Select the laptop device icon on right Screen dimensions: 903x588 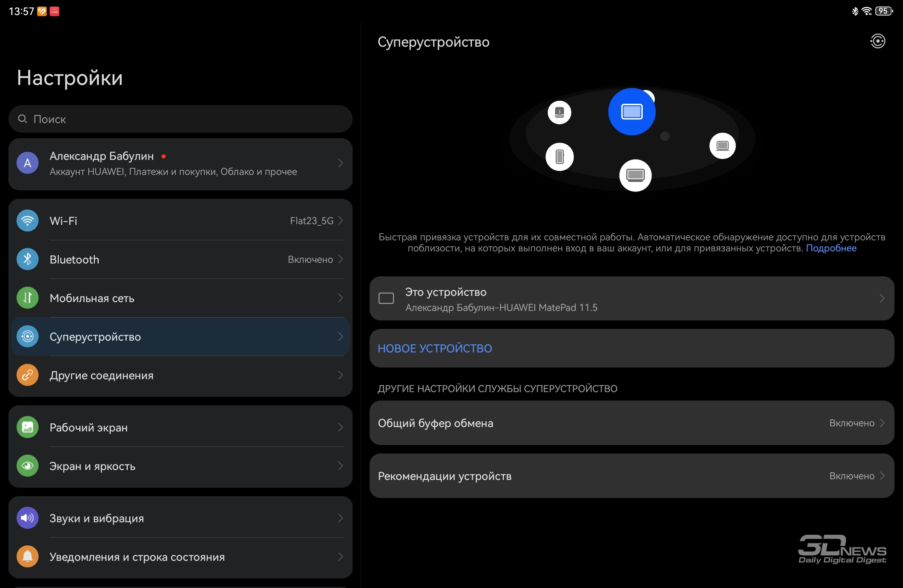[x=722, y=146]
